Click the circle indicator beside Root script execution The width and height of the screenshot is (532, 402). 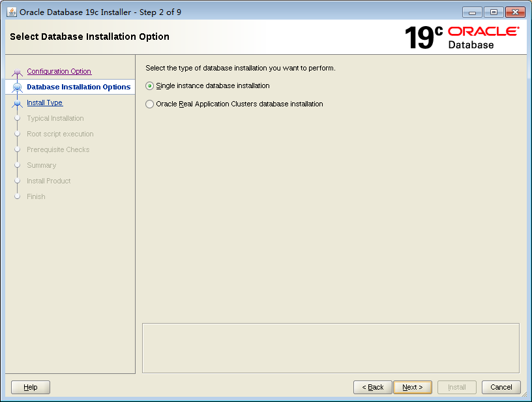[x=17, y=134]
